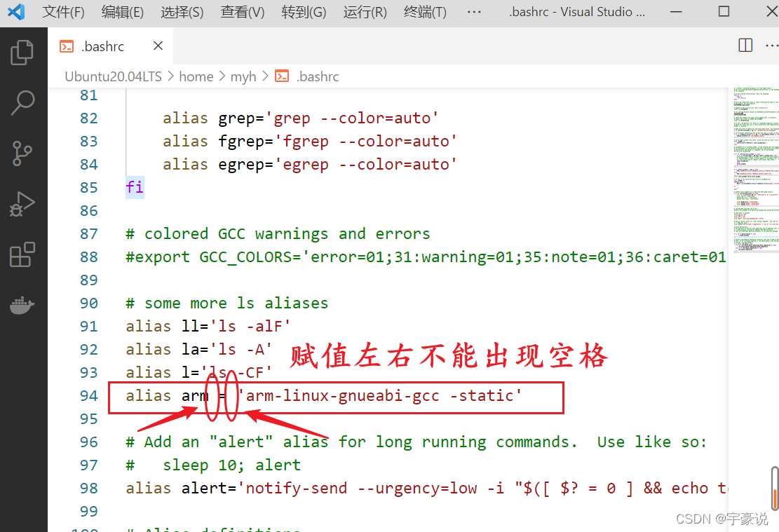Open the 文件(F) menu
The width and height of the screenshot is (779, 532).
coord(63,12)
